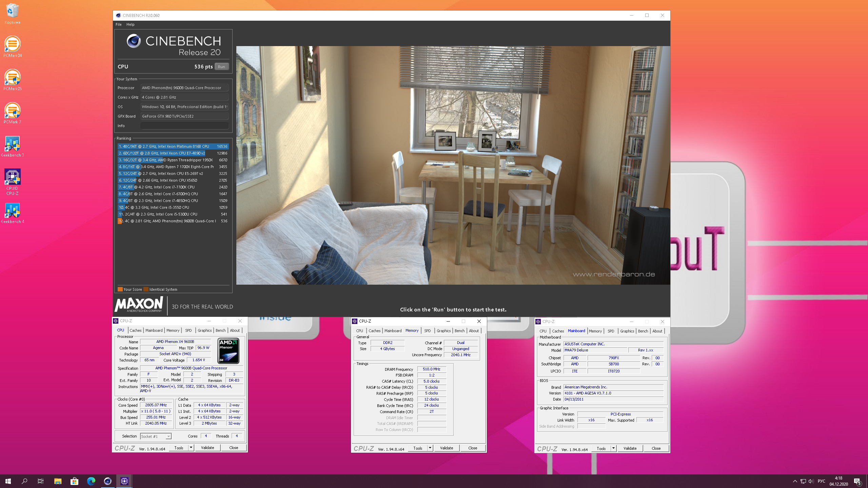Click Tools button in left CPU-Z window
The height and width of the screenshot is (488, 868).
[179, 448]
